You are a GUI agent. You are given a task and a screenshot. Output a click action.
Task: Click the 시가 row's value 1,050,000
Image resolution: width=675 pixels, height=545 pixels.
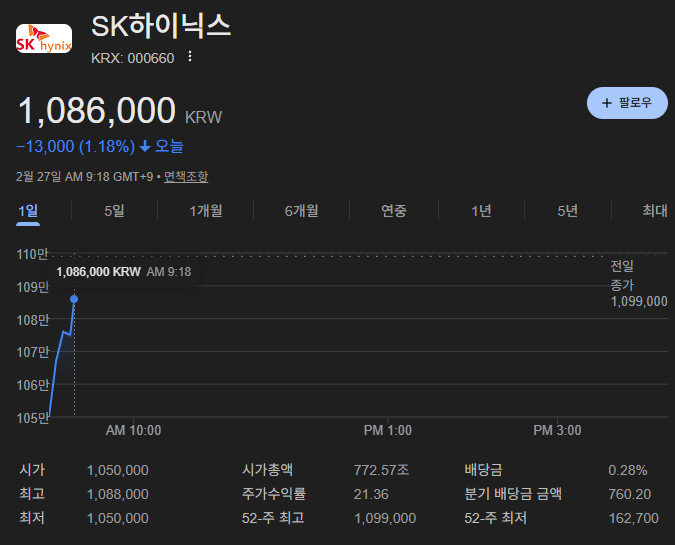click(x=118, y=470)
